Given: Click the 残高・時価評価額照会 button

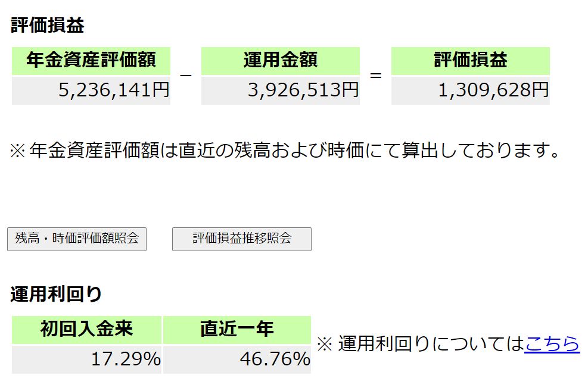Looking at the screenshot, I should coord(77,239).
